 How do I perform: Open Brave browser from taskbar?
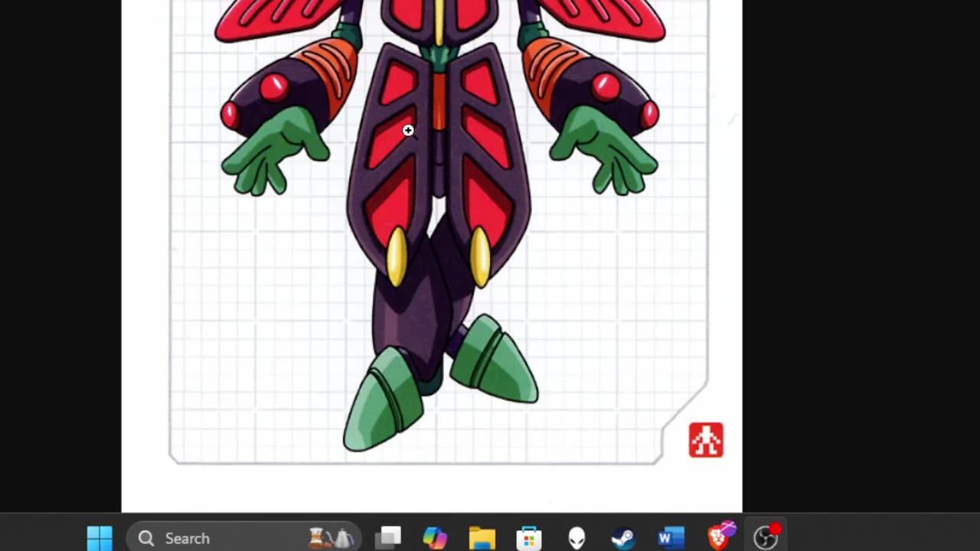click(720, 536)
